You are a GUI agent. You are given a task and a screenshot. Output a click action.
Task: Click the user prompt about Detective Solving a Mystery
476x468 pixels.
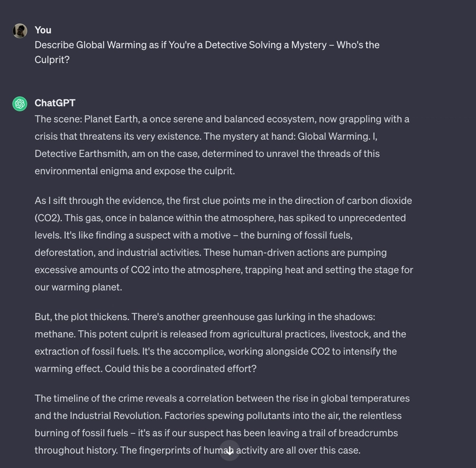[x=207, y=52]
